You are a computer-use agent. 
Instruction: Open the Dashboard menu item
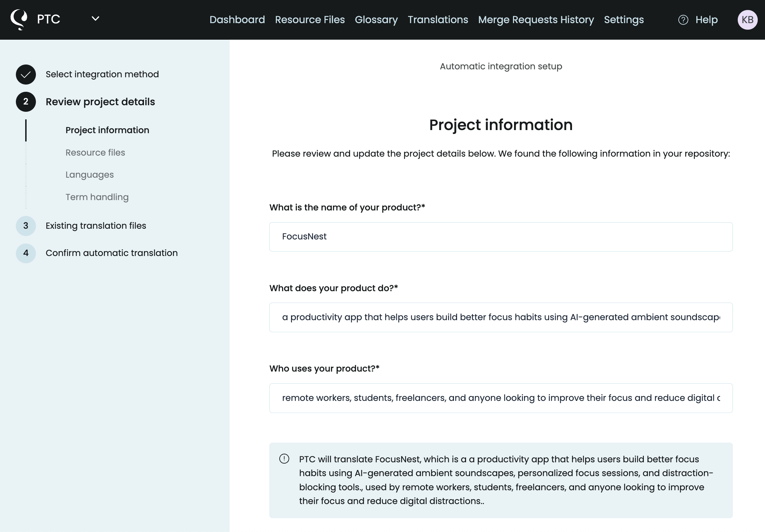tap(237, 20)
